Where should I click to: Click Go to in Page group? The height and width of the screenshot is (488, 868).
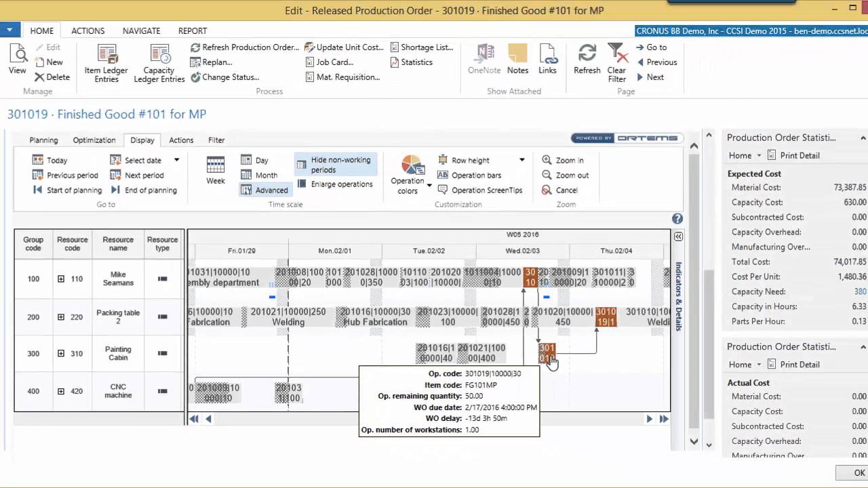(651, 47)
